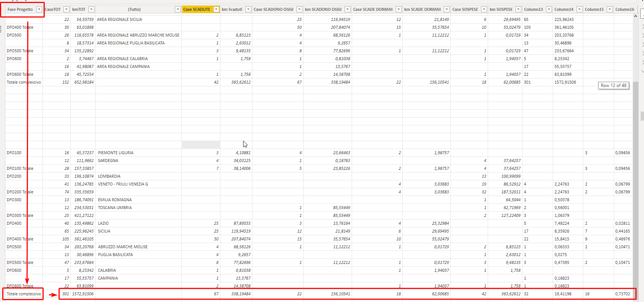This screenshot has height=302, width=644.
Task: Open the Case SOSPESE filter dropdown
Action: click(x=484, y=9)
